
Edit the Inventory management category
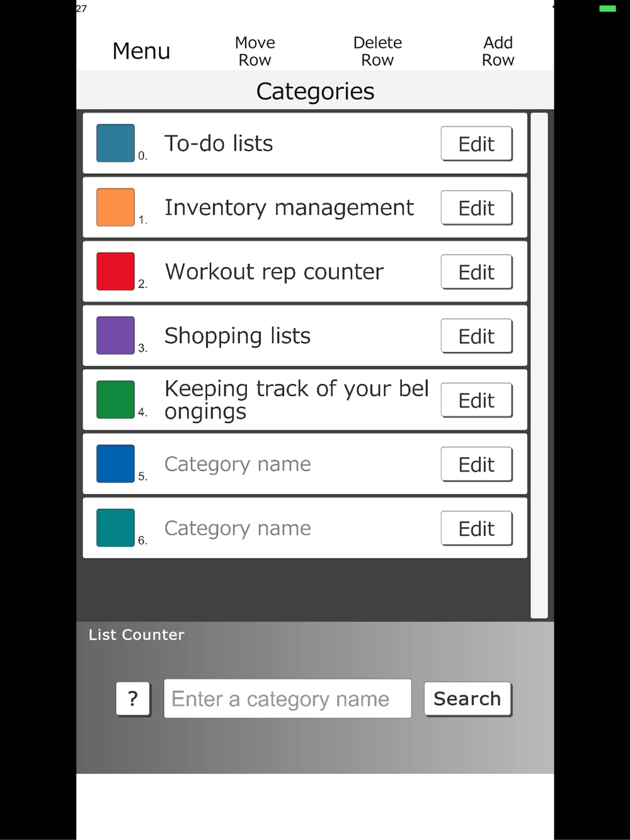[x=476, y=208]
